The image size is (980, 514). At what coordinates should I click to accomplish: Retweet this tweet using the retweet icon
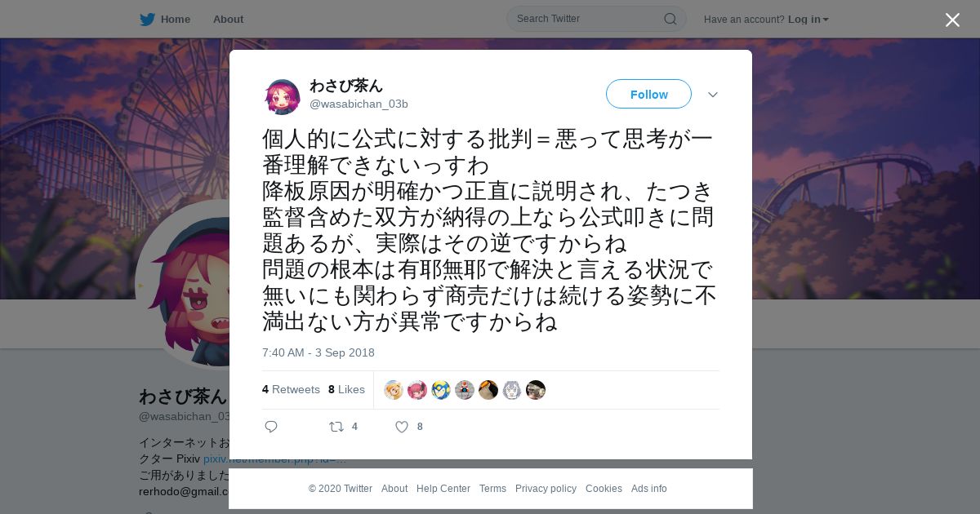[336, 427]
